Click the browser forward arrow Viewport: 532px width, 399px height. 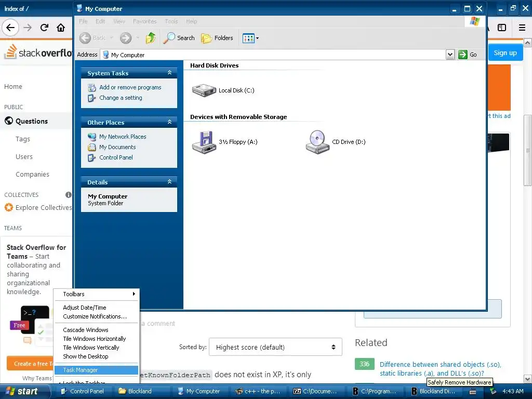click(x=28, y=28)
